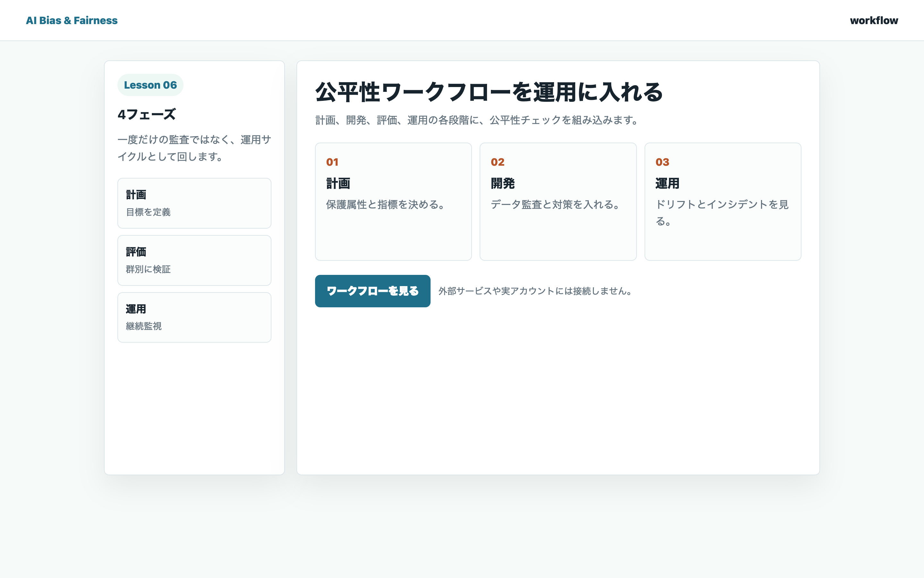Click the heading 公平性ワークフローを運用に入れる

click(x=489, y=92)
